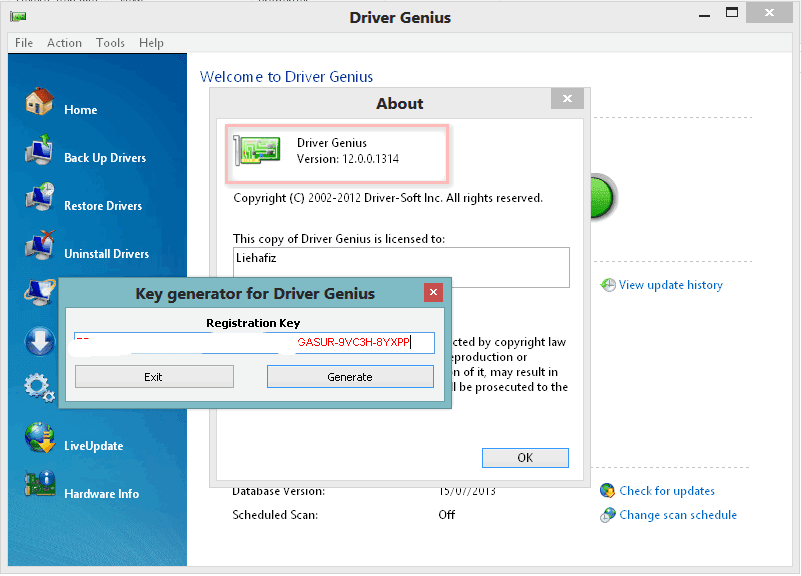Click the gears options sidebar icon
Image resolution: width=801 pixels, height=576 pixels.
(39, 388)
